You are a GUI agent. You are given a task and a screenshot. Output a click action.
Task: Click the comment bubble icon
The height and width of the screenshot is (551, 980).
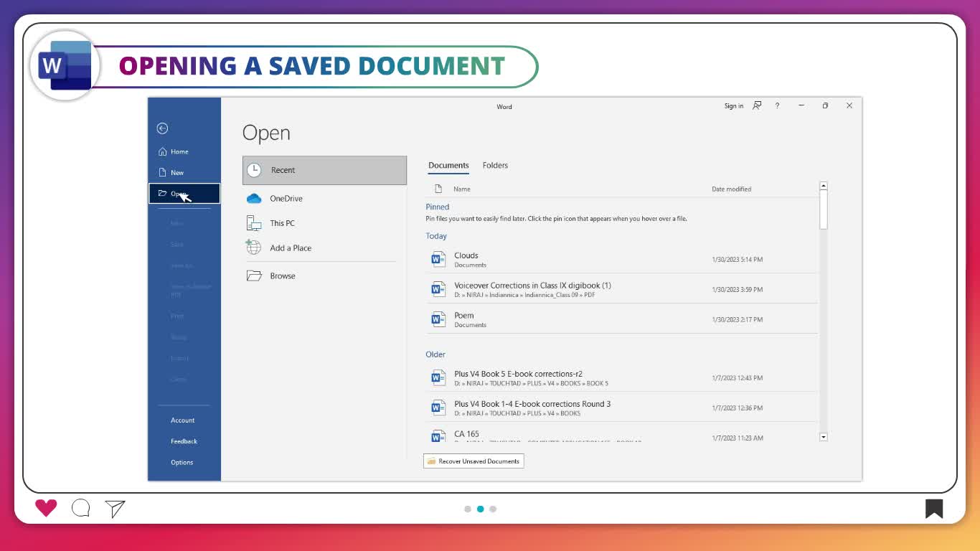coord(81,508)
